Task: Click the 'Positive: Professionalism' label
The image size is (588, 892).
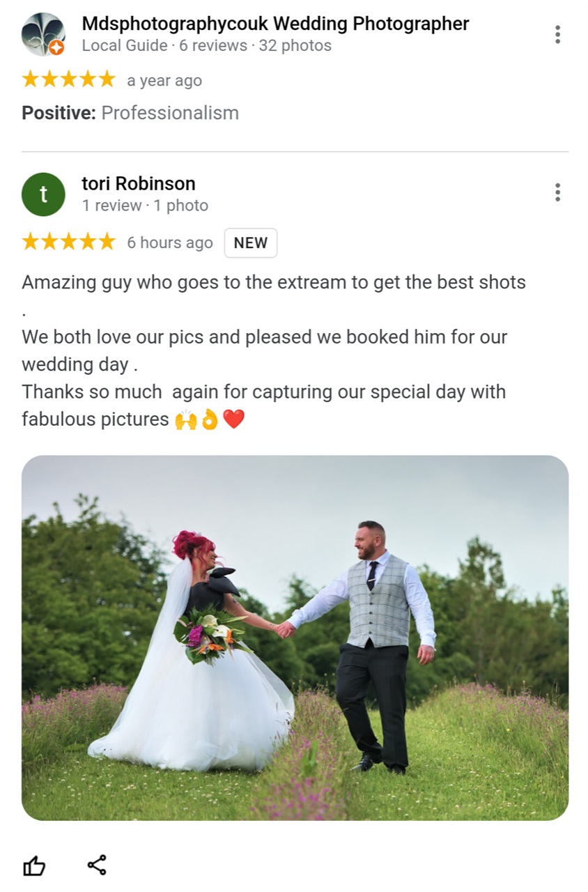Action: [x=130, y=113]
